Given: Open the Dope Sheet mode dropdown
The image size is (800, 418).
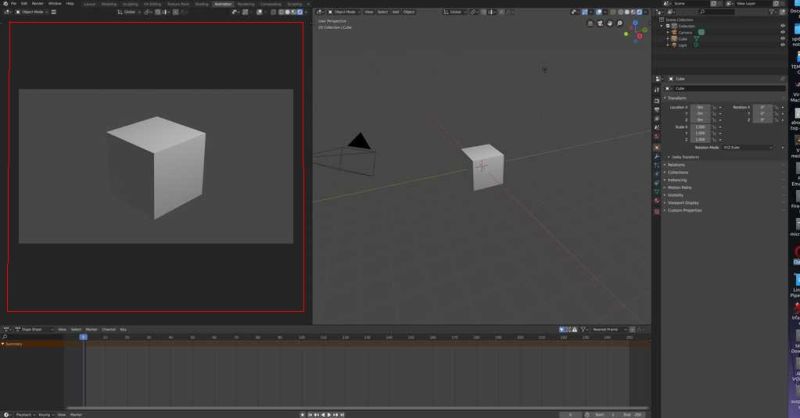Looking at the screenshot, I should (34, 330).
